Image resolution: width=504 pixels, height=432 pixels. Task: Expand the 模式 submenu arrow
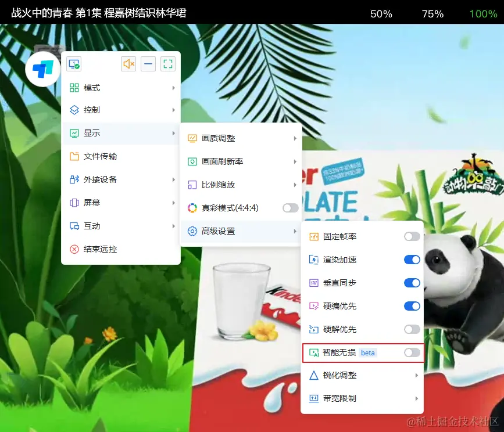pos(174,88)
